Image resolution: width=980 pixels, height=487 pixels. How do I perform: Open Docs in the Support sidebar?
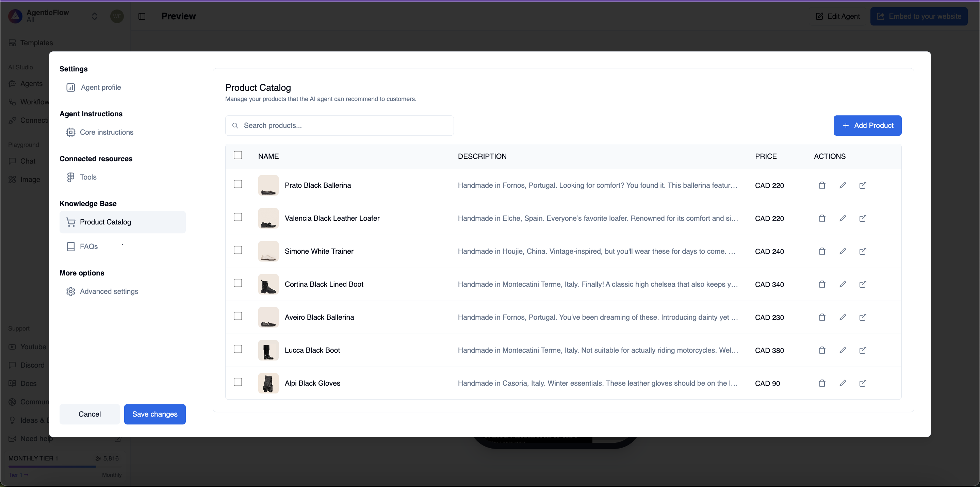[22, 384]
